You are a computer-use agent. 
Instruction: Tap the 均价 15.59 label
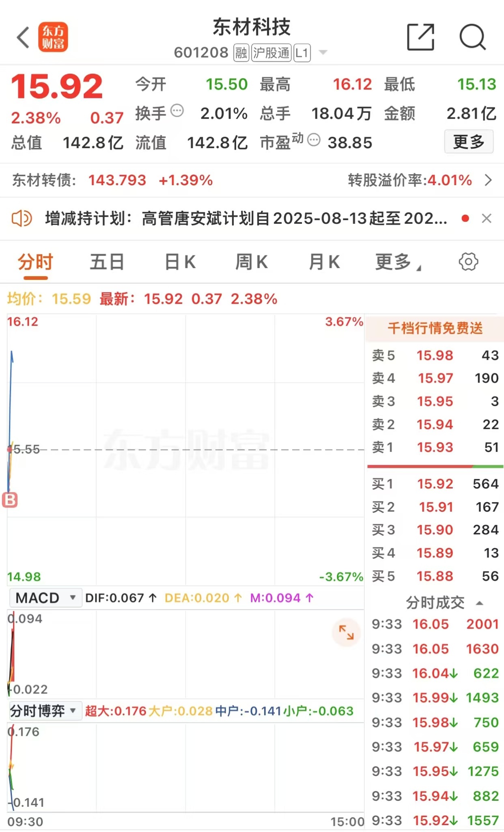(x=49, y=299)
